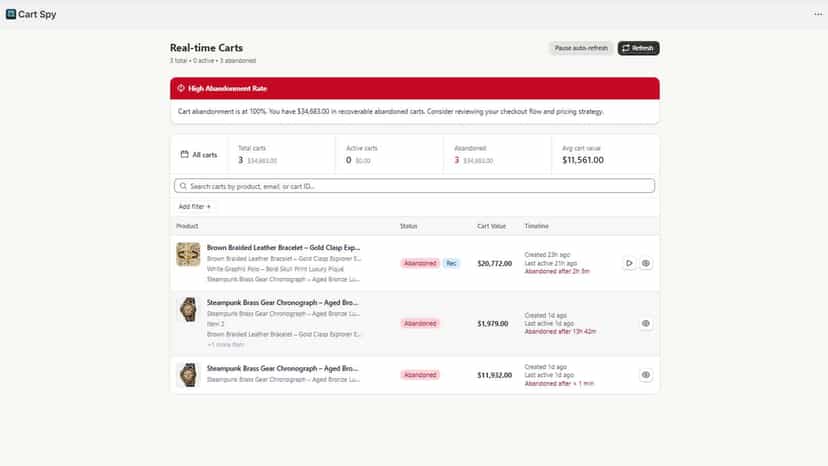Open the three-dot more options menu

(818, 14)
